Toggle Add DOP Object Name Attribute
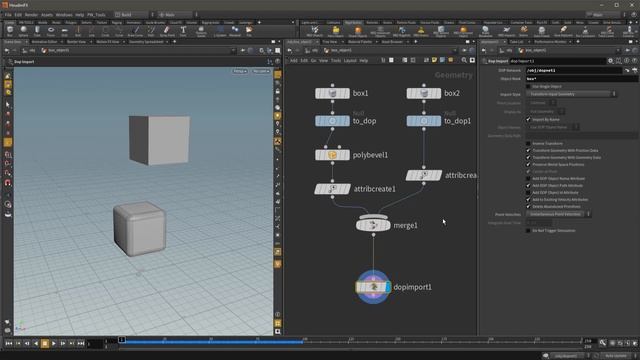This screenshot has width=640, height=360. [528, 178]
